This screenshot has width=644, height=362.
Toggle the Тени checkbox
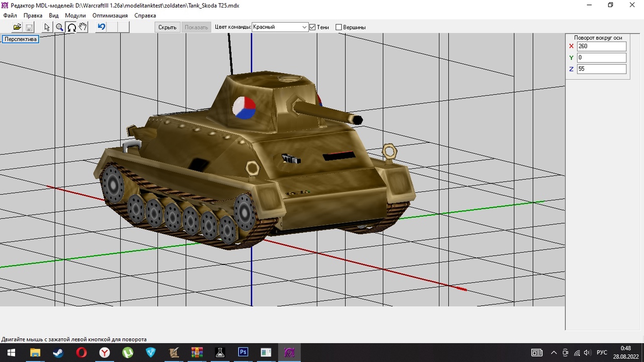[x=312, y=27]
